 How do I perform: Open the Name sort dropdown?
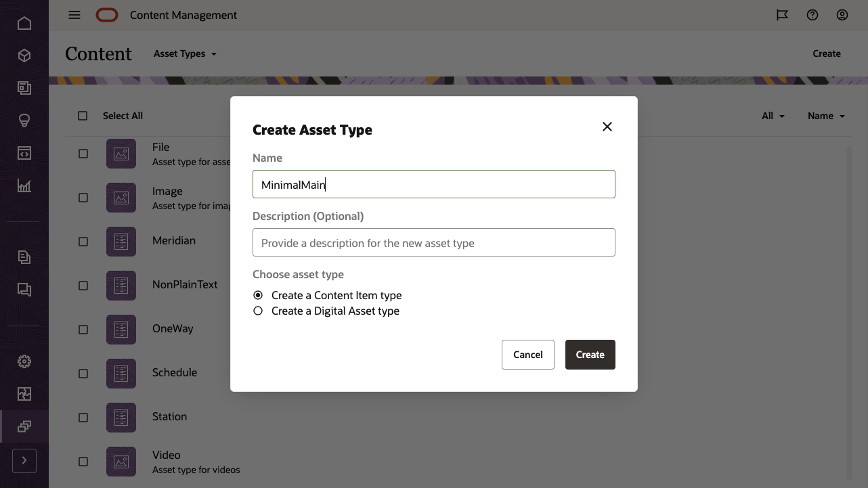(825, 116)
